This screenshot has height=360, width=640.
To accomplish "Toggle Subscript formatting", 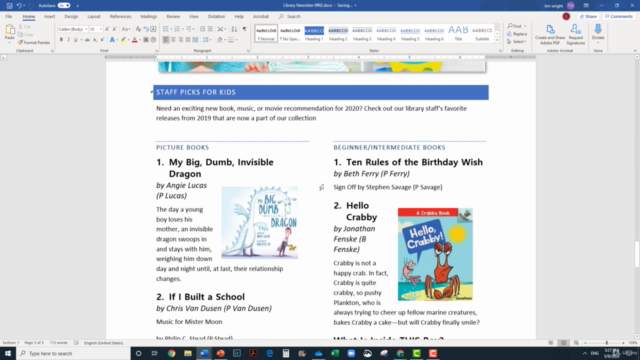I will (x=95, y=40).
